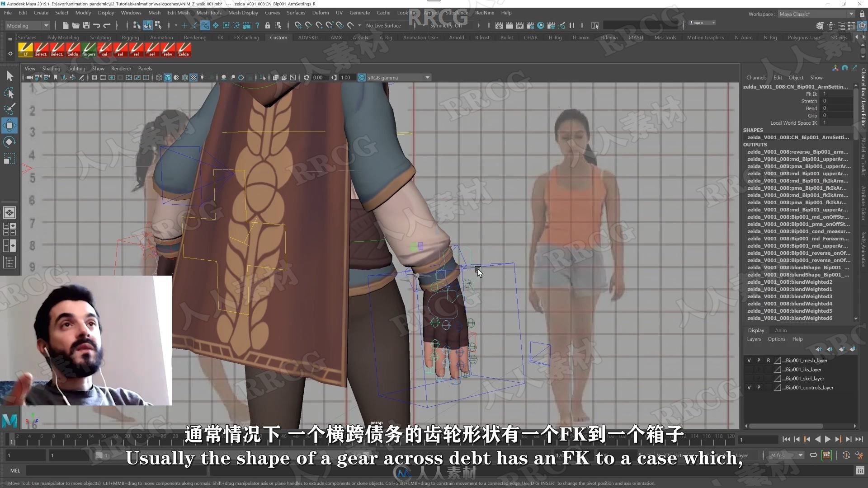The height and width of the screenshot is (488, 868).
Task: Click the Open Scene folder icon
Action: [76, 25]
